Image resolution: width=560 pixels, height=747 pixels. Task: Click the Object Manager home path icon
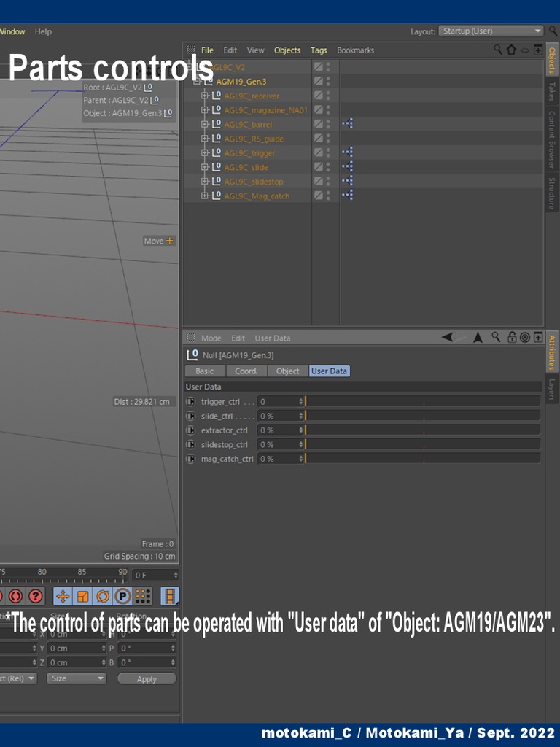(x=511, y=50)
